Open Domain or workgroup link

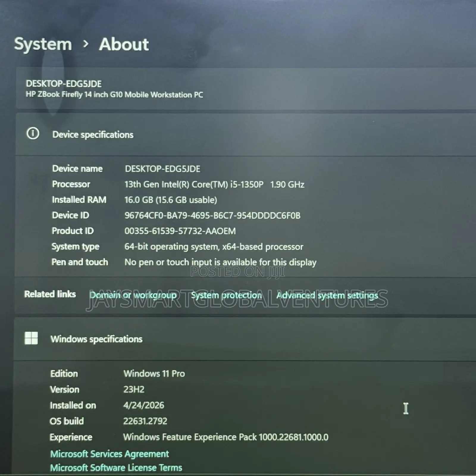pyautogui.click(x=133, y=295)
